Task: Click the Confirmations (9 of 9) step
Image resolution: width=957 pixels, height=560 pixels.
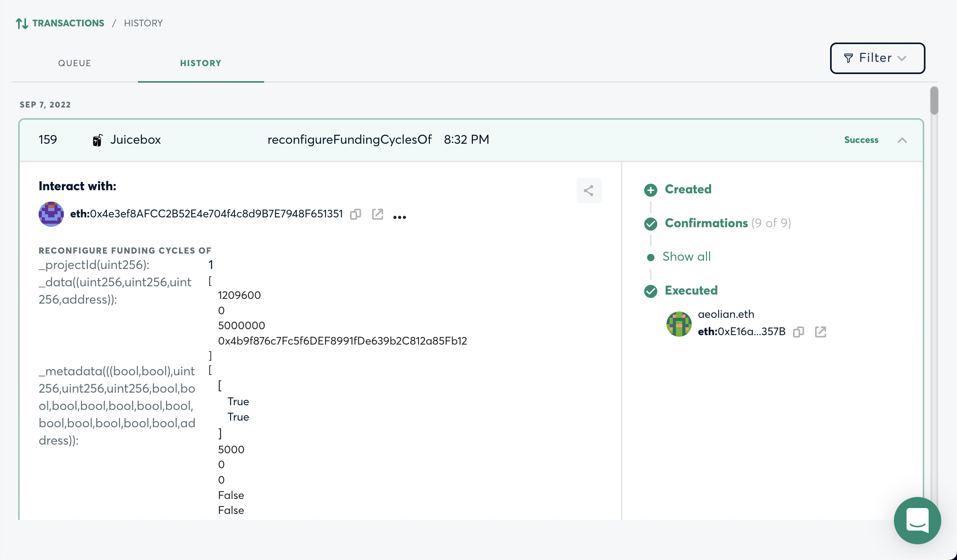Action: [706, 223]
